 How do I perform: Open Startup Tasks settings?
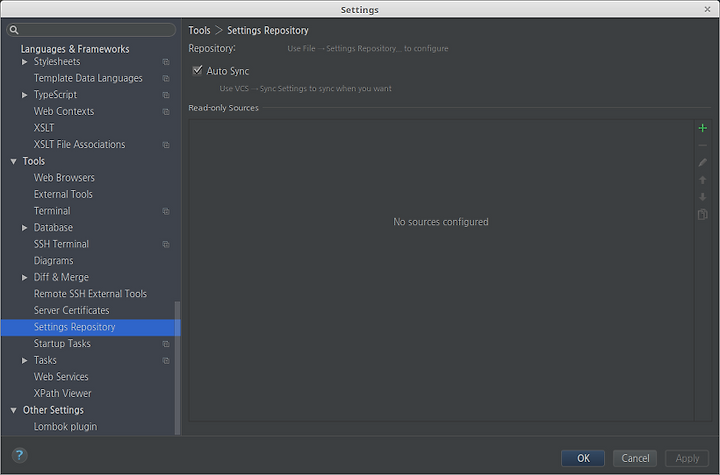[62, 344]
